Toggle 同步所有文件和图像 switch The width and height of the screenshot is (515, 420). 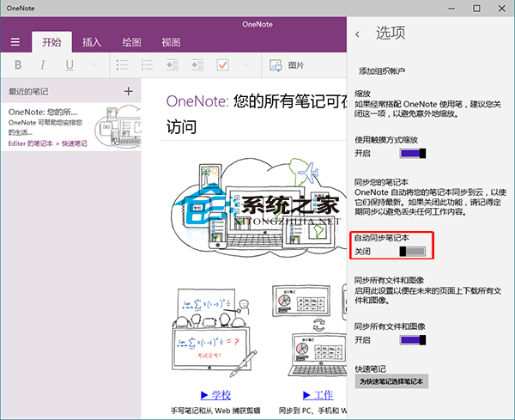coord(413,340)
